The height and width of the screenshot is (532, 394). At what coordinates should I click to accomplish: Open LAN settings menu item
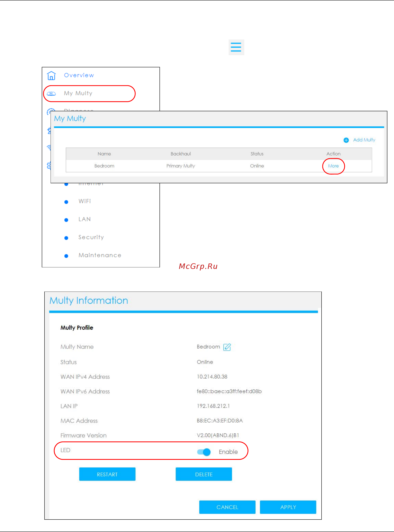[85, 219]
